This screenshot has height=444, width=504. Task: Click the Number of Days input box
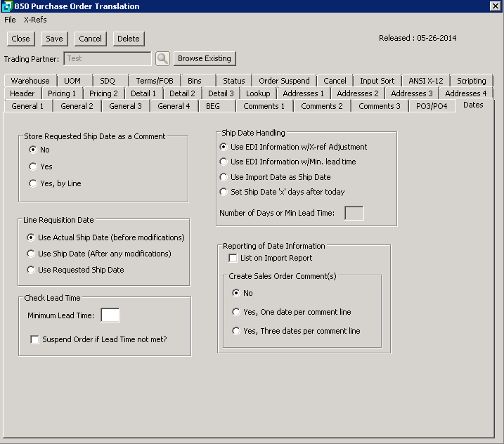354,213
